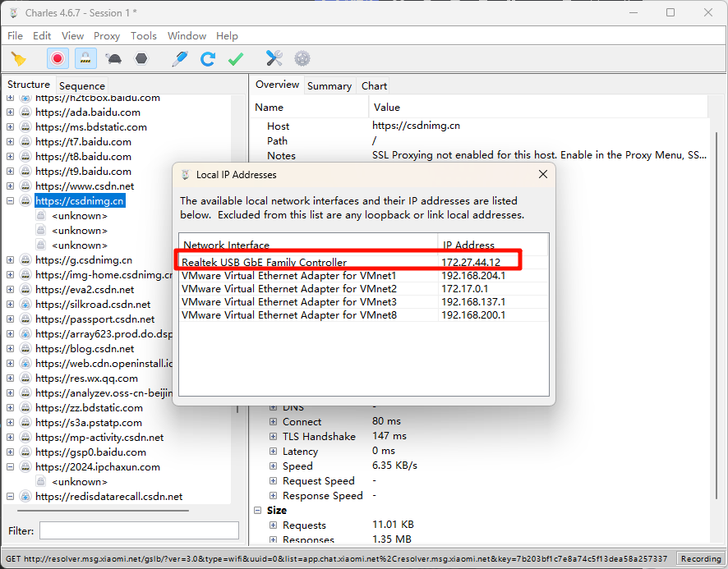
Task: Click the green Validate checkmark icon
Action: click(236, 58)
